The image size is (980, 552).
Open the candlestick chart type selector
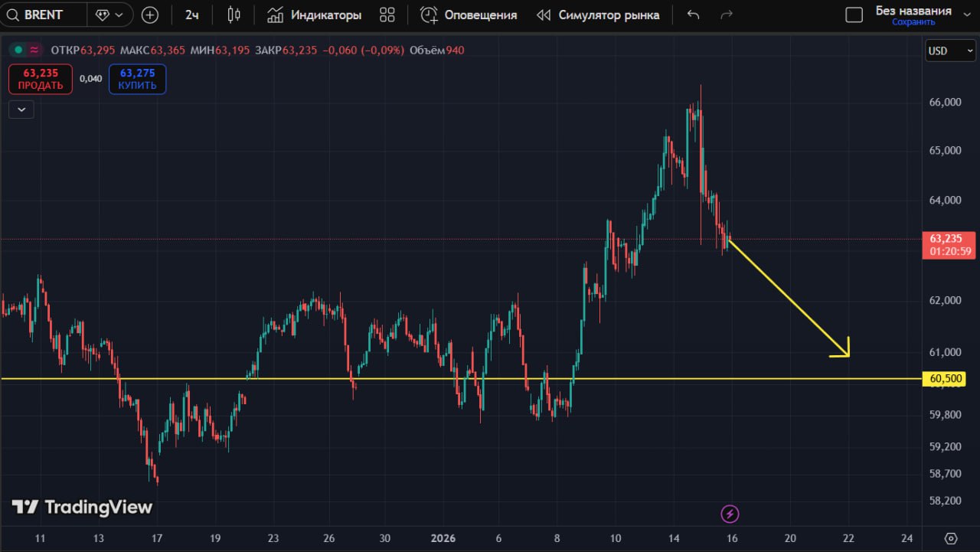235,15
